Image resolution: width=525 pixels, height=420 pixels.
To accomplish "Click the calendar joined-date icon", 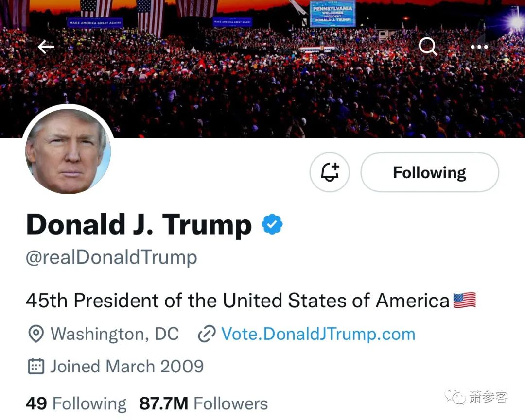I will pos(35,366).
